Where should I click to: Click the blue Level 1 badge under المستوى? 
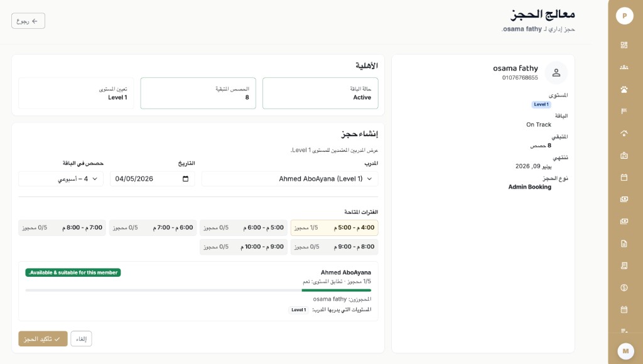[541, 105]
